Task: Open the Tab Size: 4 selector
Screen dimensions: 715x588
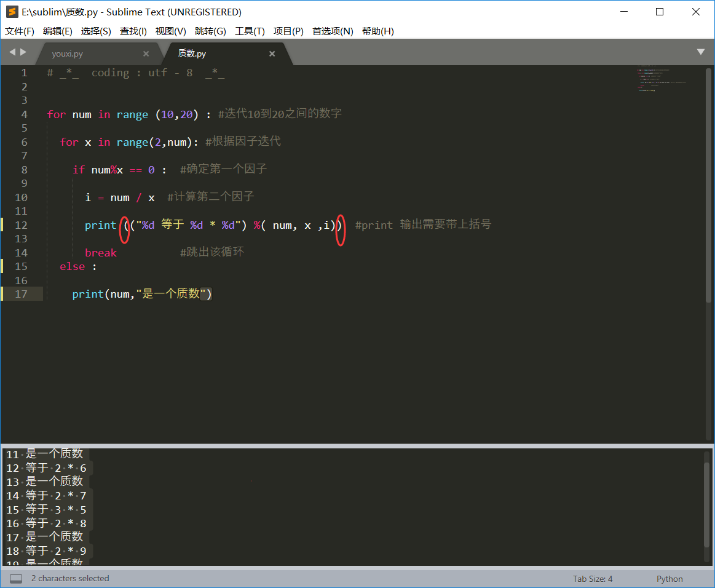Action: coord(592,578)
